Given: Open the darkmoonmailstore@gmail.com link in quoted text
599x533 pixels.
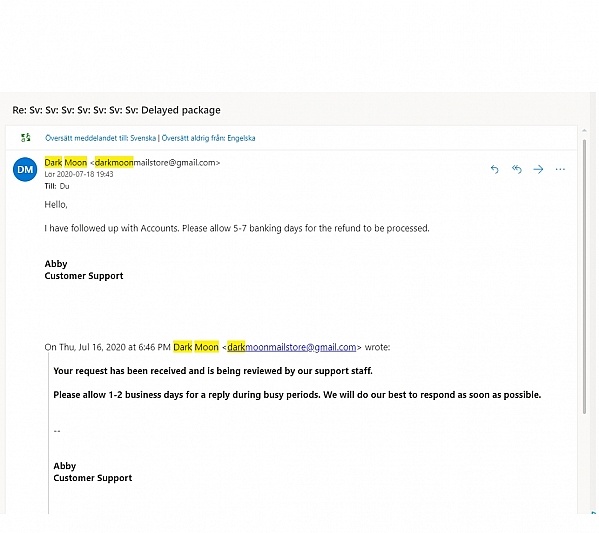Looking at the screenshot, I should (x=291, y=347).
